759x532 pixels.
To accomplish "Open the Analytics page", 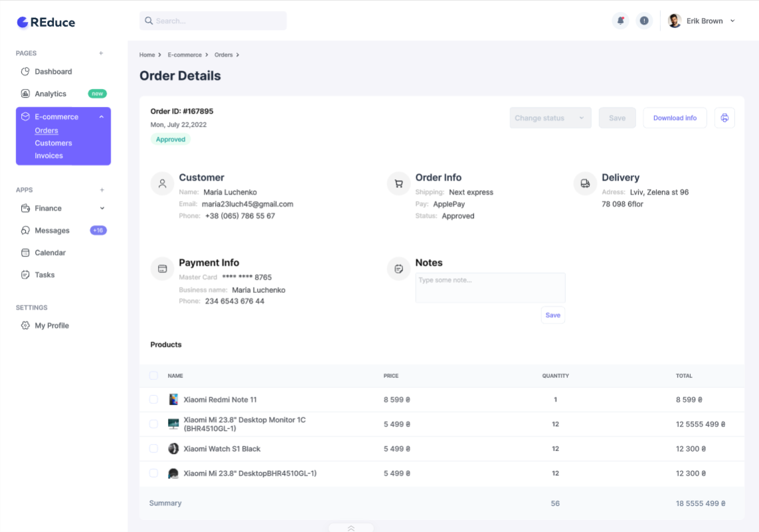I will click(50, 94).
